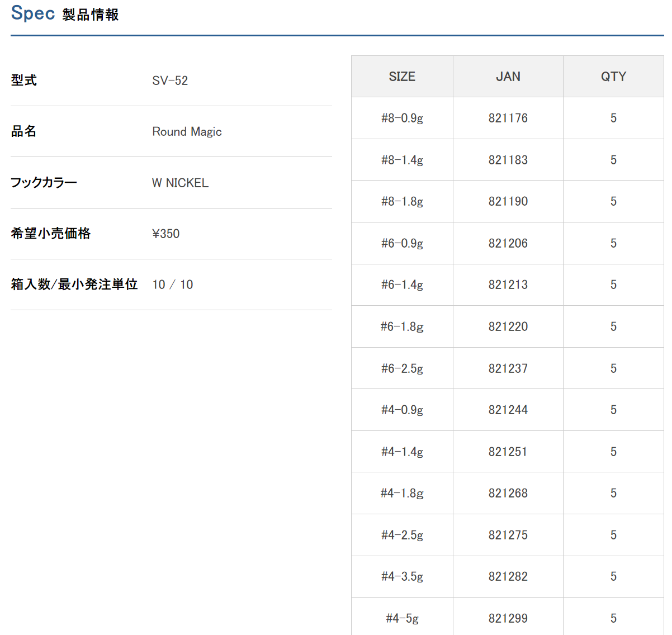
Task: Click JAN code 821237
Action: click(x=508, y=368)
